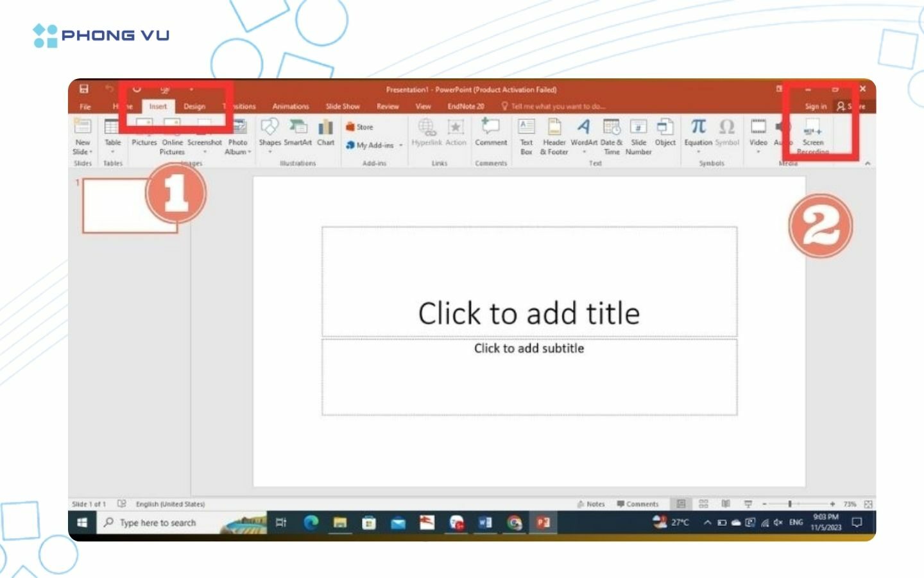Open the Office Store add-ins
This screenshot has width=924, height=578.
359,127
